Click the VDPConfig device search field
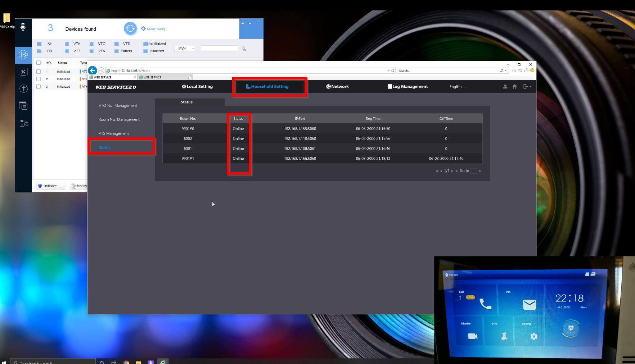Screen dimensions: 635x364 coord(220,49)
